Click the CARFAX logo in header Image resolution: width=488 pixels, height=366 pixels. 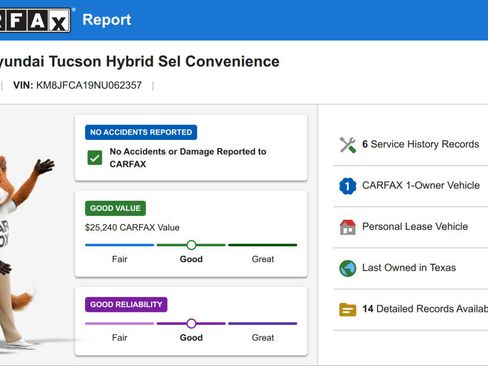35,20
